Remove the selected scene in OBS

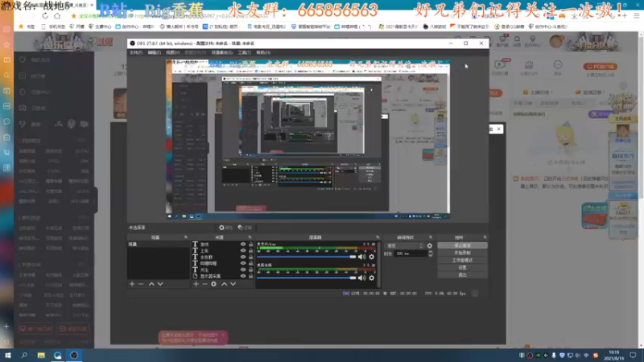point(141,284)
